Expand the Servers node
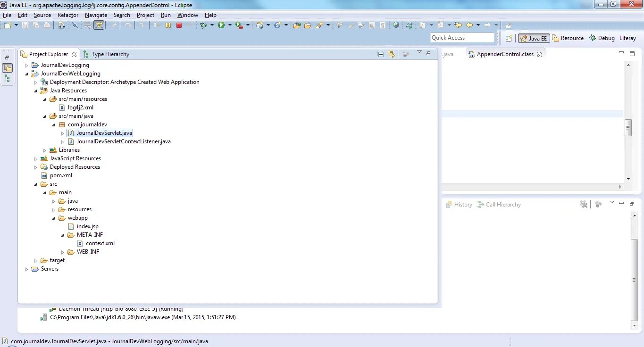Image resolution: width=644 pixels, height=347 pixels. pos(26,269)
